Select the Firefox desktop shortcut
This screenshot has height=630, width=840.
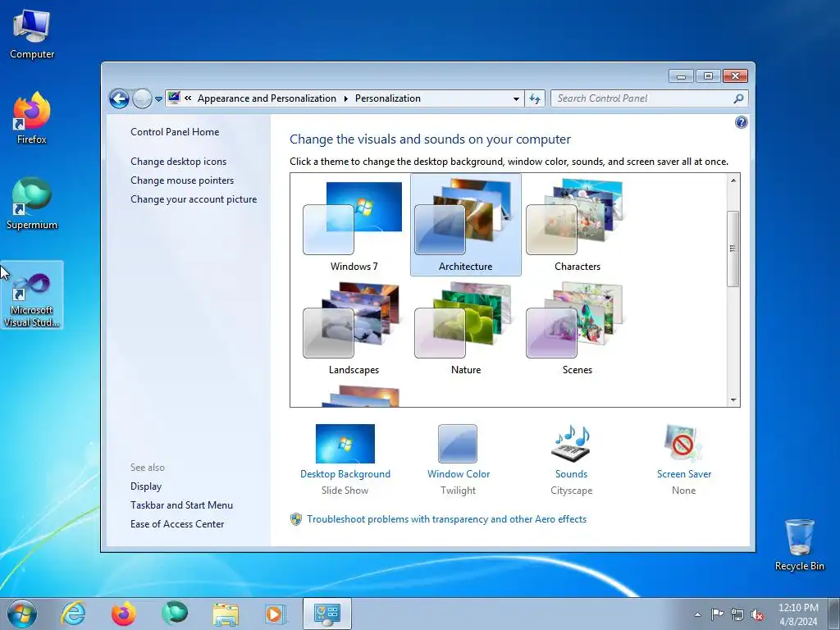click(x=32, y=118)
